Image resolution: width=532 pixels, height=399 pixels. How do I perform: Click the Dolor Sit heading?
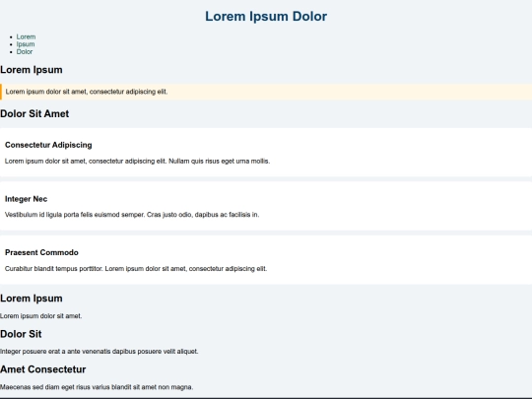(21, 334)
